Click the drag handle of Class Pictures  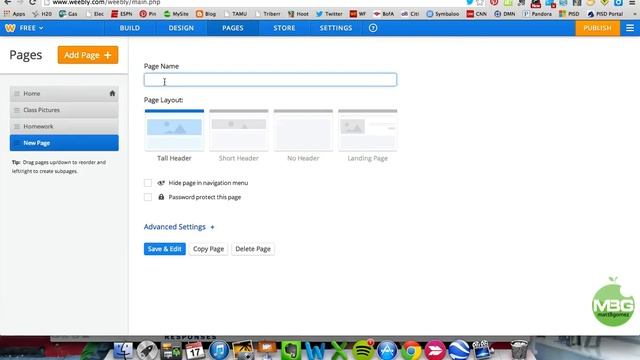(17, 110)
